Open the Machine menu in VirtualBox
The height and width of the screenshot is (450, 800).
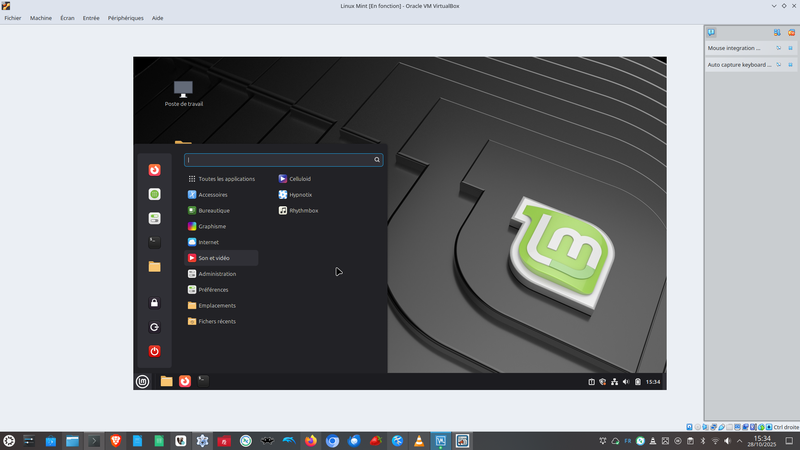click(41, 18)
